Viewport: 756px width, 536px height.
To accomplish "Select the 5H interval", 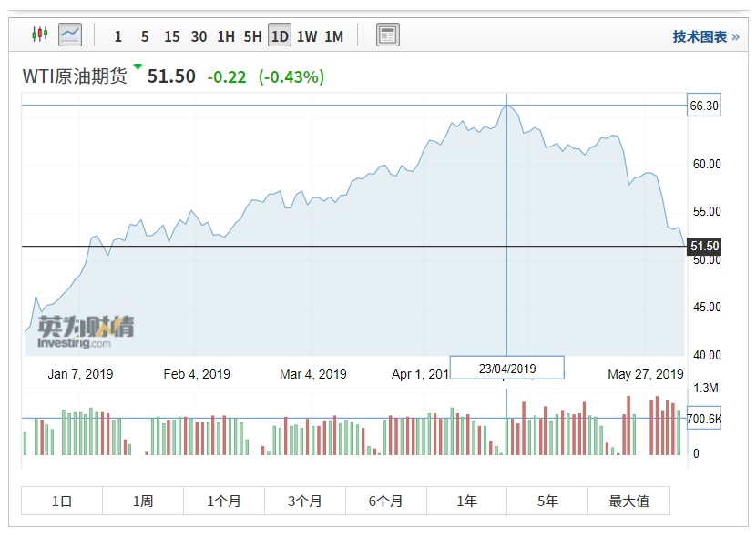I will tap(252, 36).
